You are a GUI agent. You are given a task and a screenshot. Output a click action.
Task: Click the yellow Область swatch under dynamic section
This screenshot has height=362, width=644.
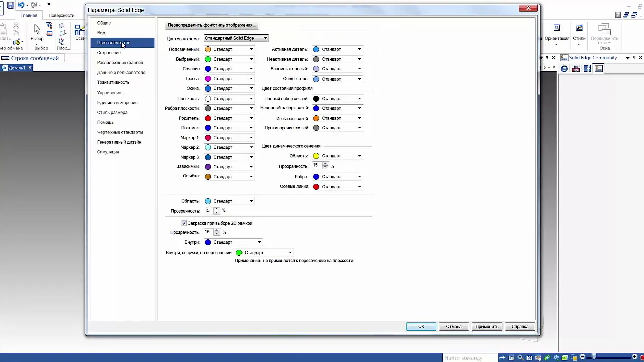pyautogui.click(x=316, y=156)
